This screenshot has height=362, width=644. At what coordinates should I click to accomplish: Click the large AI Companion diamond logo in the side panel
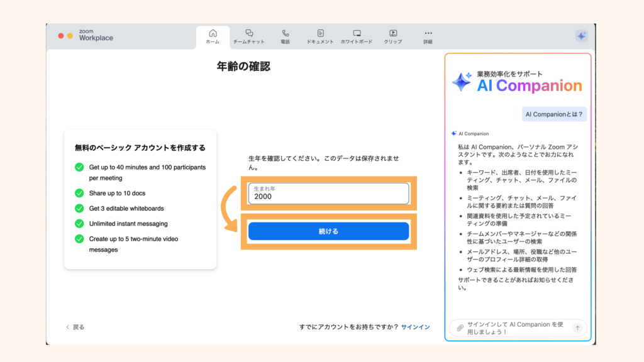[x=462, y=82]
